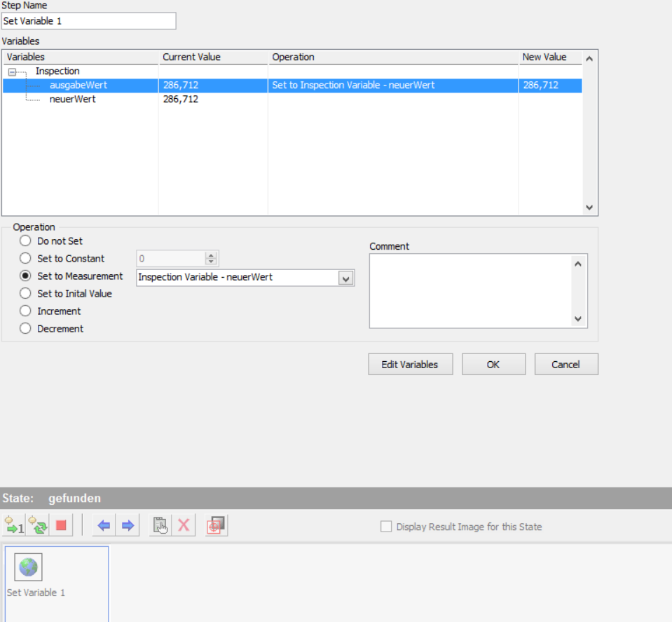Click the crosshair region overlay icon
Viewport: 672px width, 622px height.
pos(217,525)
